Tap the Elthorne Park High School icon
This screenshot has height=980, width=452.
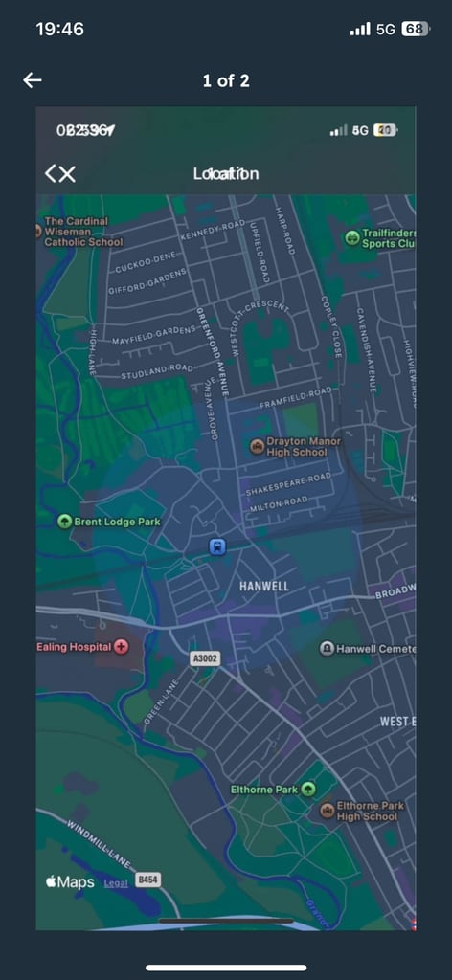coord(327,811)
